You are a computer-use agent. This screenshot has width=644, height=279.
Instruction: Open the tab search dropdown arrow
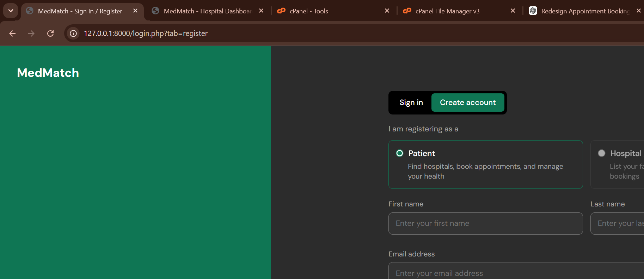pyautogui.click(x=11, y=11)
